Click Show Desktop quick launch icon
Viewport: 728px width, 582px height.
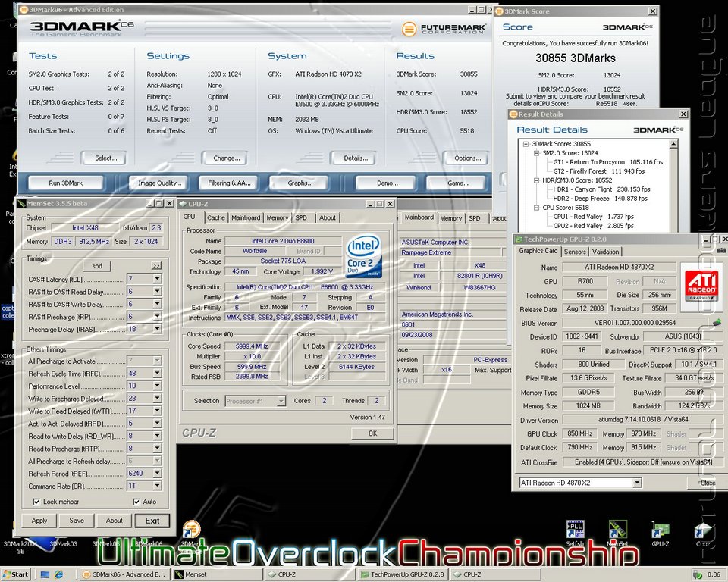[45, 574]
